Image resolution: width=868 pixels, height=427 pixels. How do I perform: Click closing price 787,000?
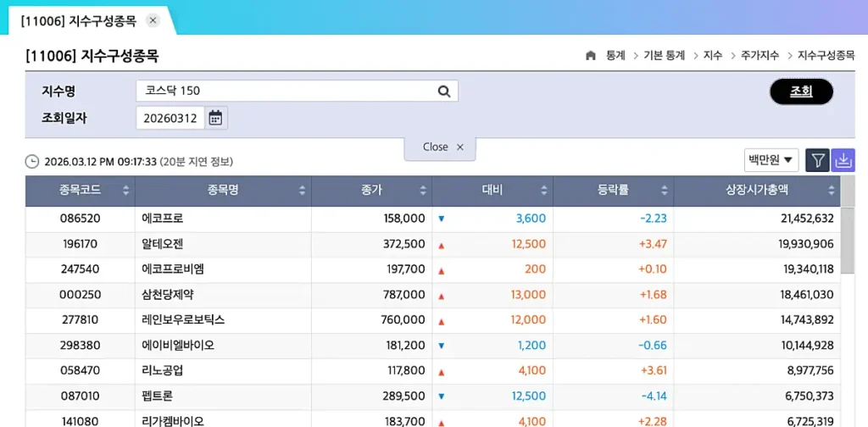point(404,295)
